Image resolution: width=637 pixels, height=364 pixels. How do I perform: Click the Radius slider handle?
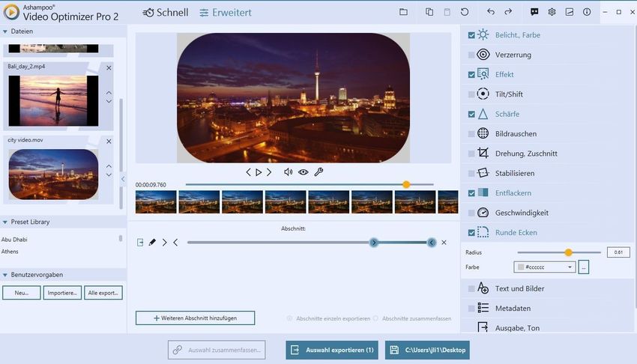tap(568, 252)
